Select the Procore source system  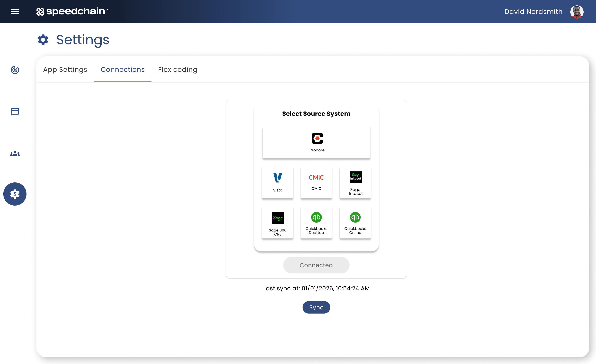pos(316,142)
